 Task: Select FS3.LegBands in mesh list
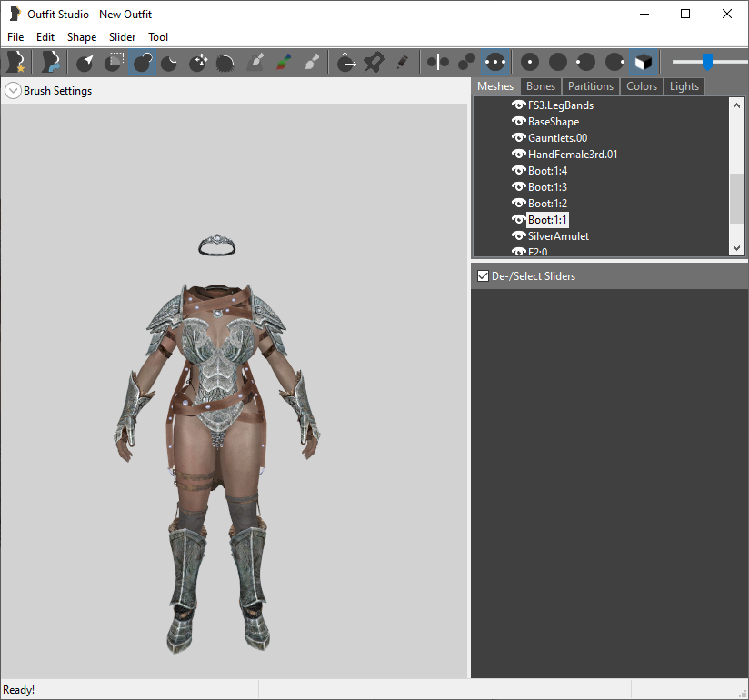561,105
